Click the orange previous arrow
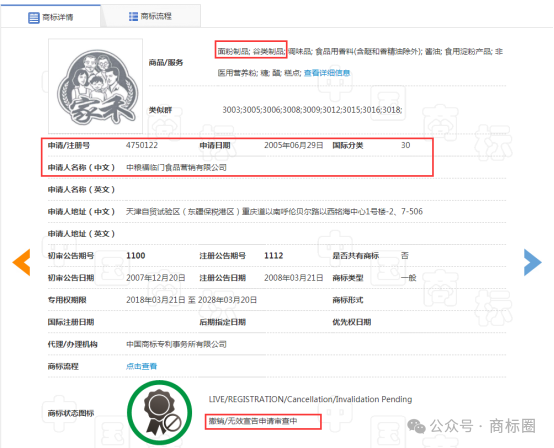 coord(22,262)
